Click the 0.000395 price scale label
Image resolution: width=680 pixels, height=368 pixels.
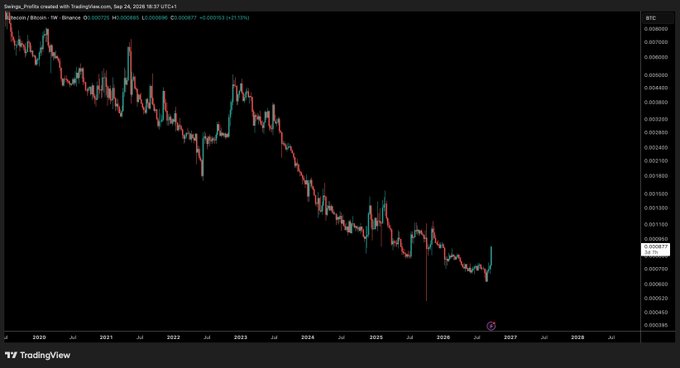click(x=655, y=325)
